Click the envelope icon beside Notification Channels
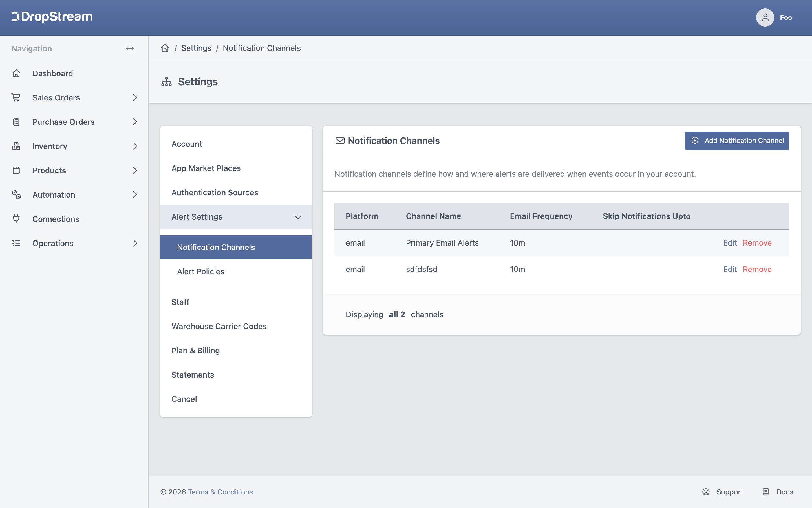The height and width of the screenshot is (508, 812). coord(340,141)
